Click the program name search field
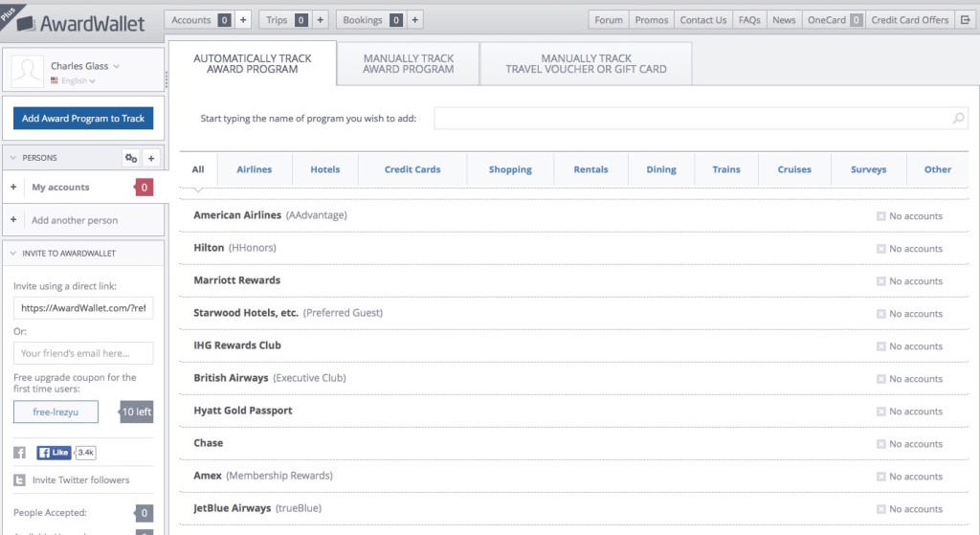This screenshot has width=980, height=535. (x=701, y=118)
